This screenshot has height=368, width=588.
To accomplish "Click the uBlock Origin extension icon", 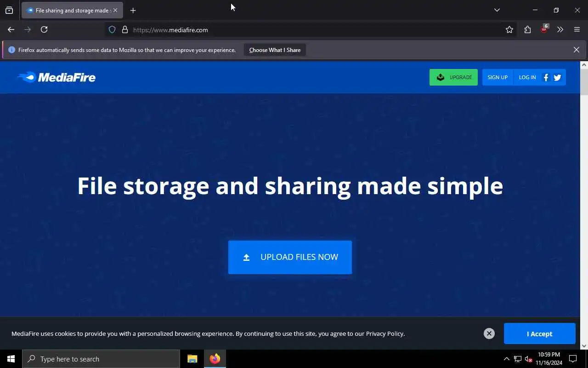I will [x=544, y=29].
